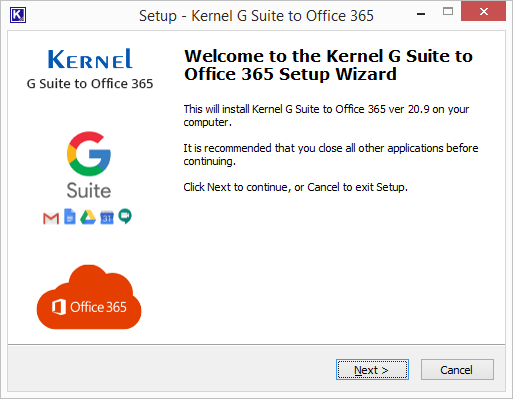Click the orange Office 365 cloud logo
Screen dimensions: 513x399
[x=89, y=297]
